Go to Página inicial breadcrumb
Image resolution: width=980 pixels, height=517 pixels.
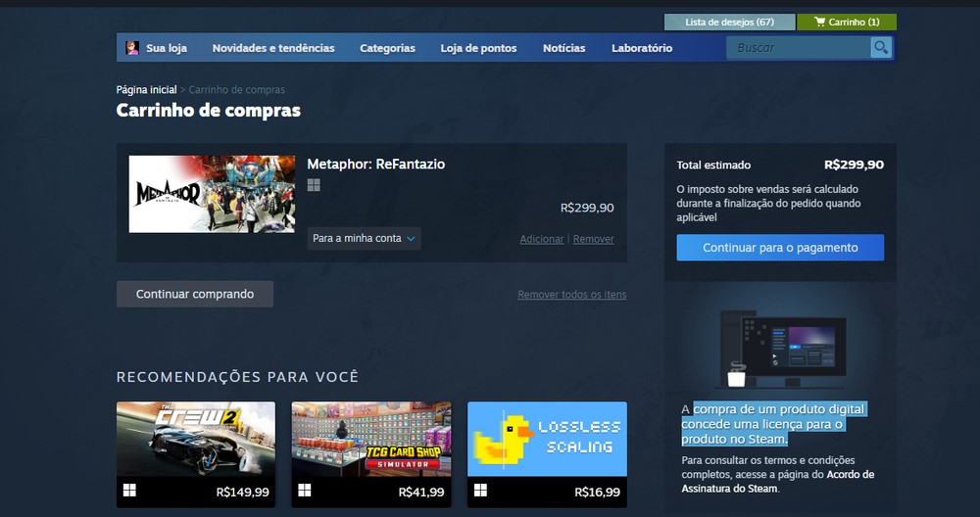(x=146, y=90)
